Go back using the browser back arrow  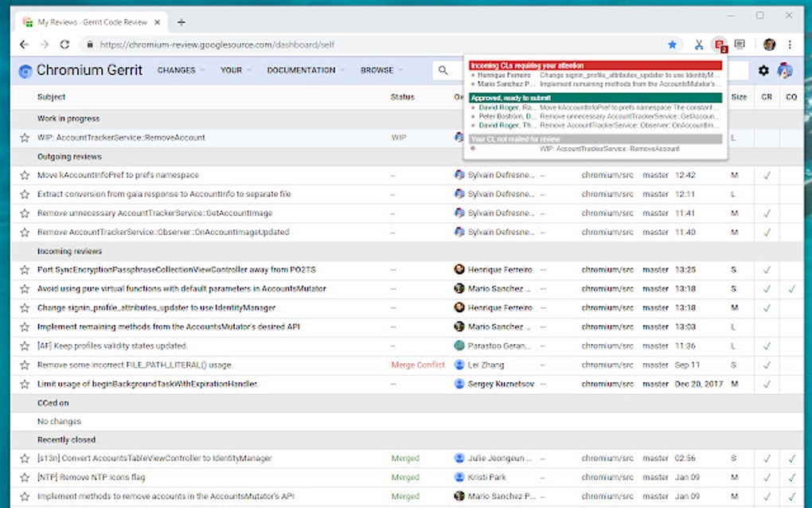coord(24,45)
